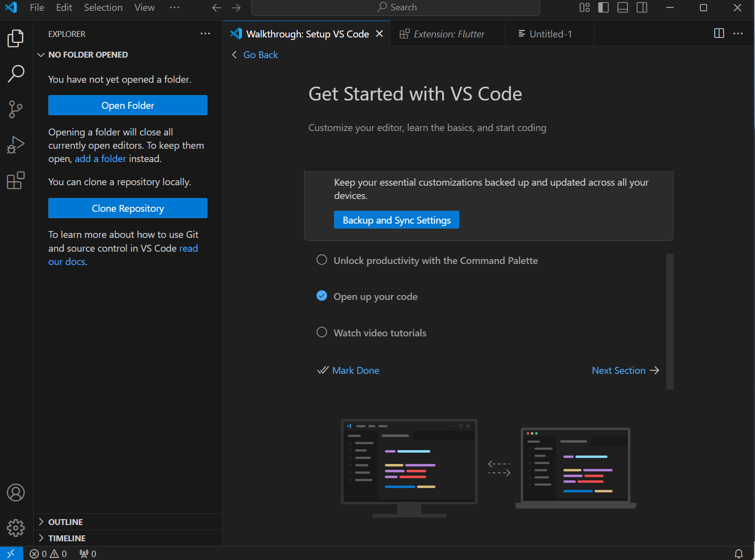Click the VS Code logo in title bar

11,7
